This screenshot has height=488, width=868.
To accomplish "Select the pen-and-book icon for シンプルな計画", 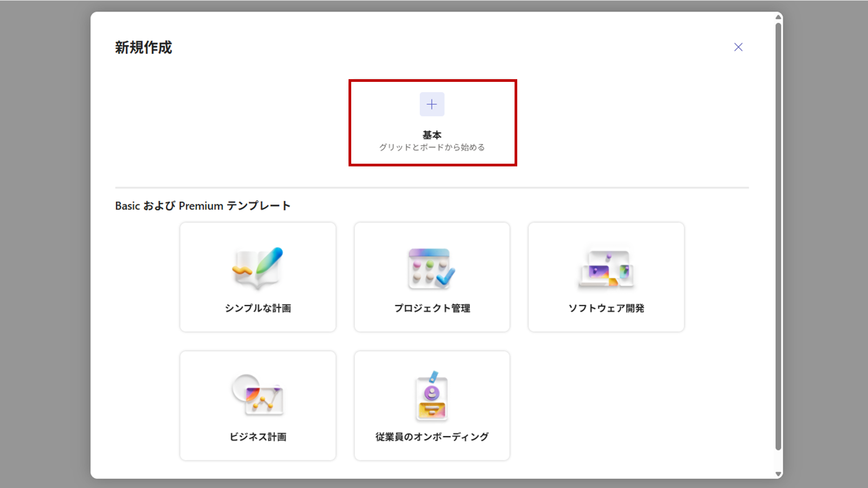I will click(257, 267).
